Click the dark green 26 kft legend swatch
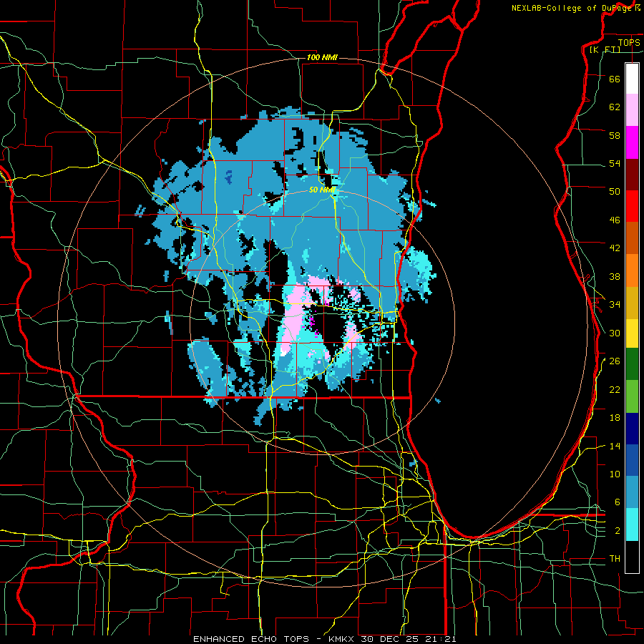 point(632,364)
